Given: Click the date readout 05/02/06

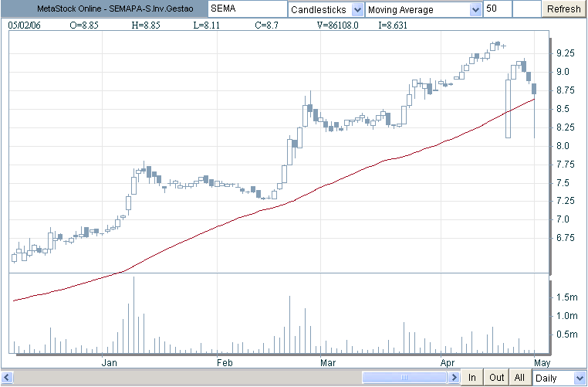Looking at the screenshot, I should coord(25,25).
